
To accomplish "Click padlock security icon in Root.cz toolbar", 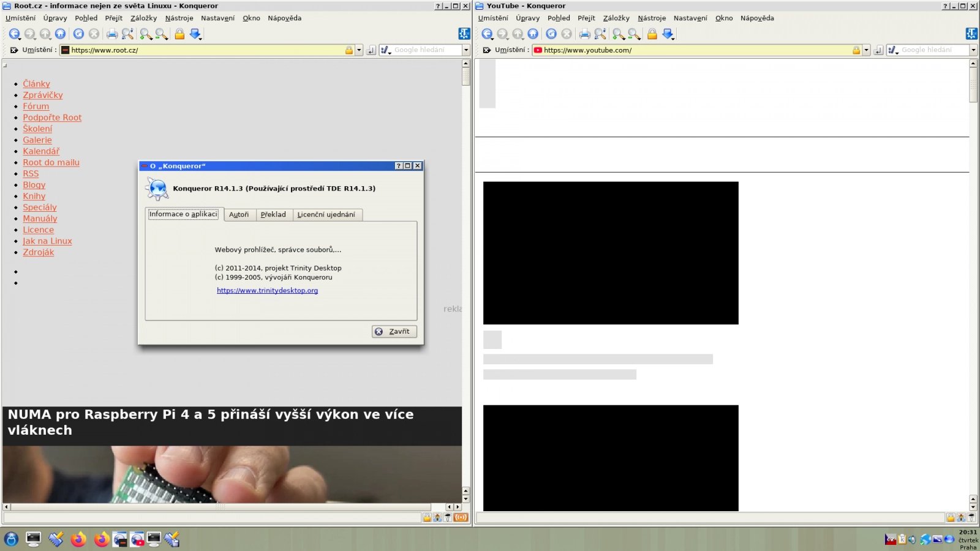I will pos(179,34).
